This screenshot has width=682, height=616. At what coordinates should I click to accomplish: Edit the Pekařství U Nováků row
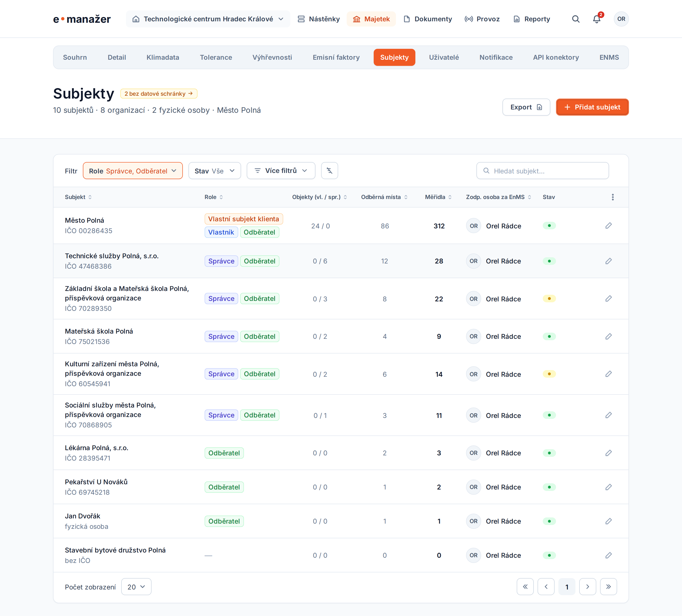(x=609, y=487)
